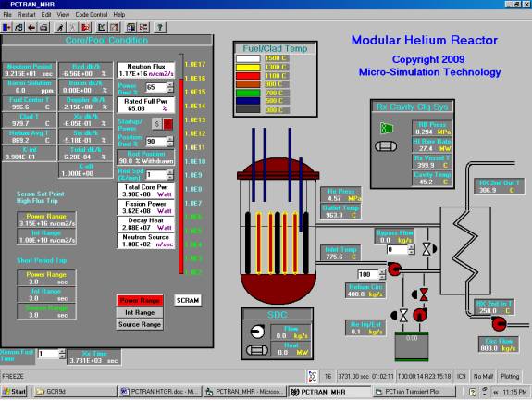Click the red back arrow toolbar icon
Viewport: 532px width, 401px height.
31,28
